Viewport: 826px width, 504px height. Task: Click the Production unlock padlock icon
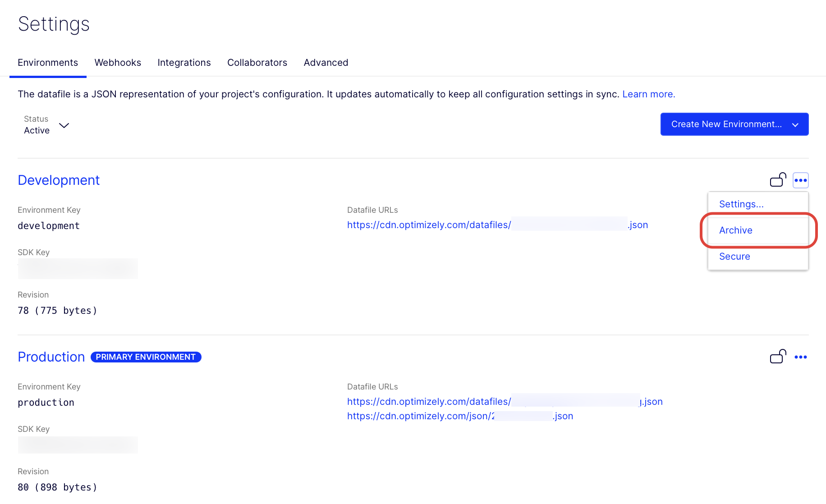pyautogui.click(x=778, y=357)
